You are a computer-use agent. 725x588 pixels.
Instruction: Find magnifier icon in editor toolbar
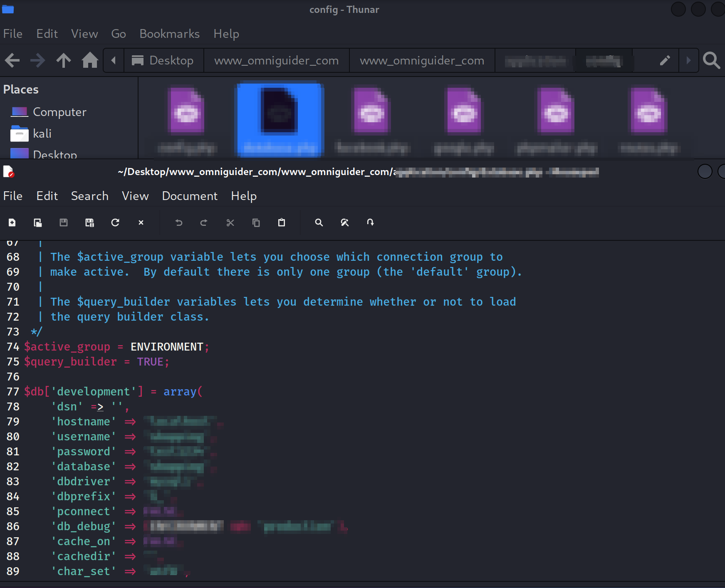click(319, 222)
